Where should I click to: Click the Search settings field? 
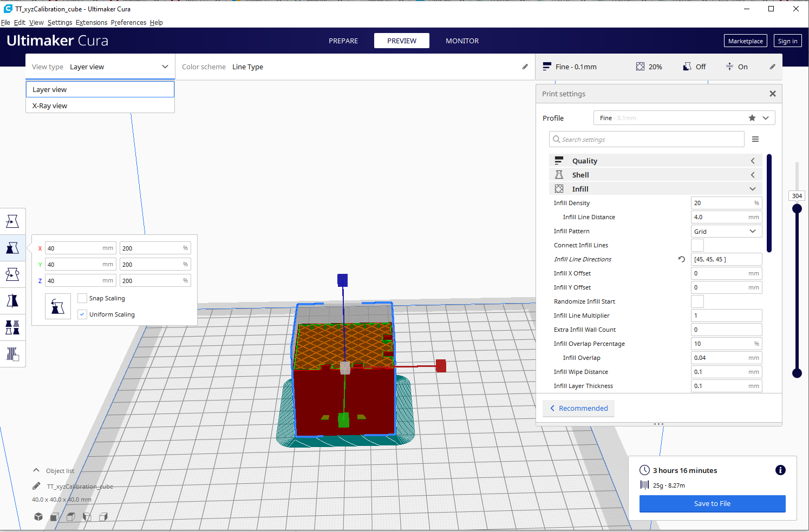click(x=647, y=139)
